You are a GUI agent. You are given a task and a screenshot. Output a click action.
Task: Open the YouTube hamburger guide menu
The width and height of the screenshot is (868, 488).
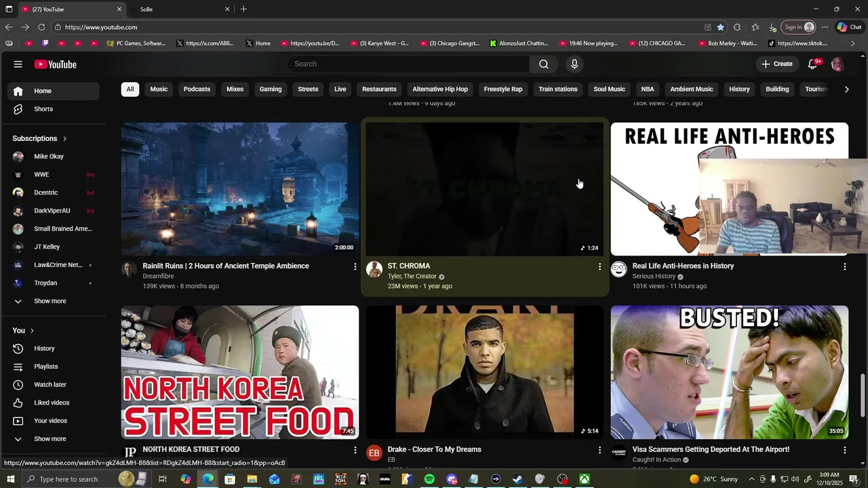(x=18, y=64)
